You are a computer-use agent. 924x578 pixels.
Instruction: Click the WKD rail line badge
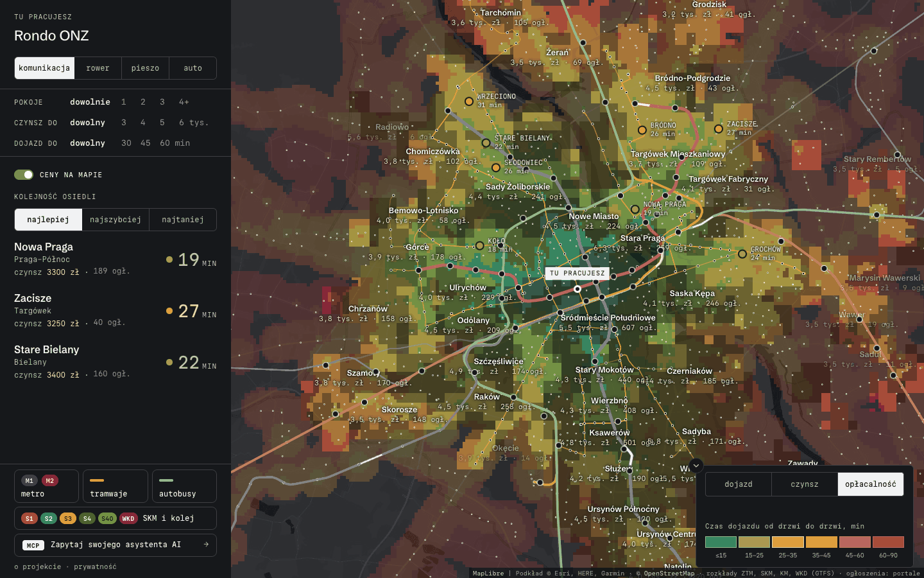click(128, 518)
